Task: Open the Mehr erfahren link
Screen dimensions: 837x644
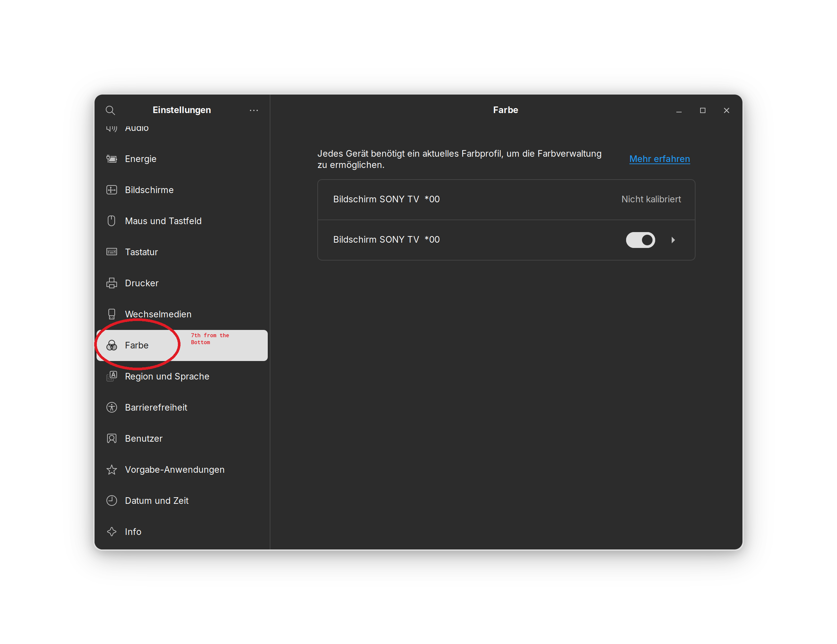Action: click(659, 159)
